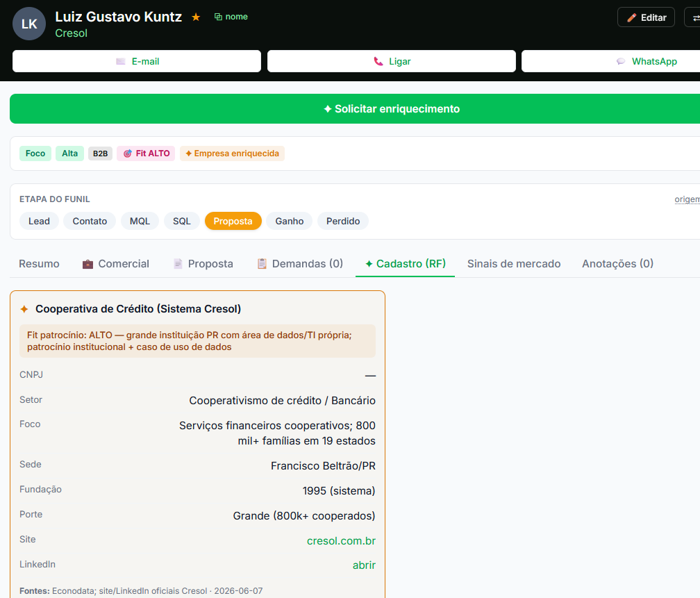Screen dimensions: 700x598
Task: Click the Fontes: Econodata line
Action: point(141,591)
